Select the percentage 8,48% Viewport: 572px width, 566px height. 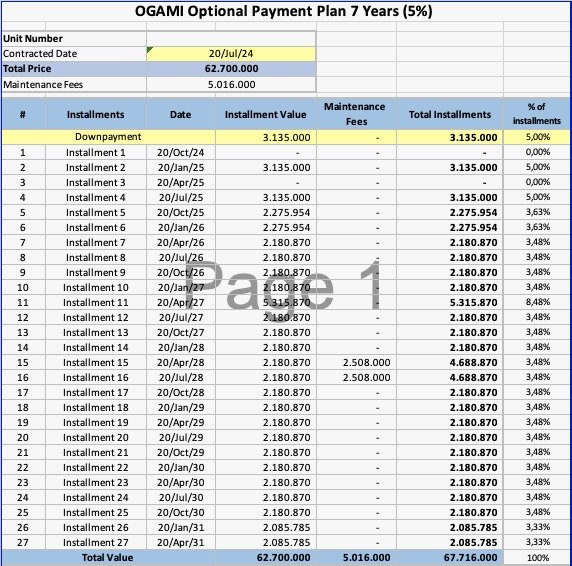coord(538,302)
